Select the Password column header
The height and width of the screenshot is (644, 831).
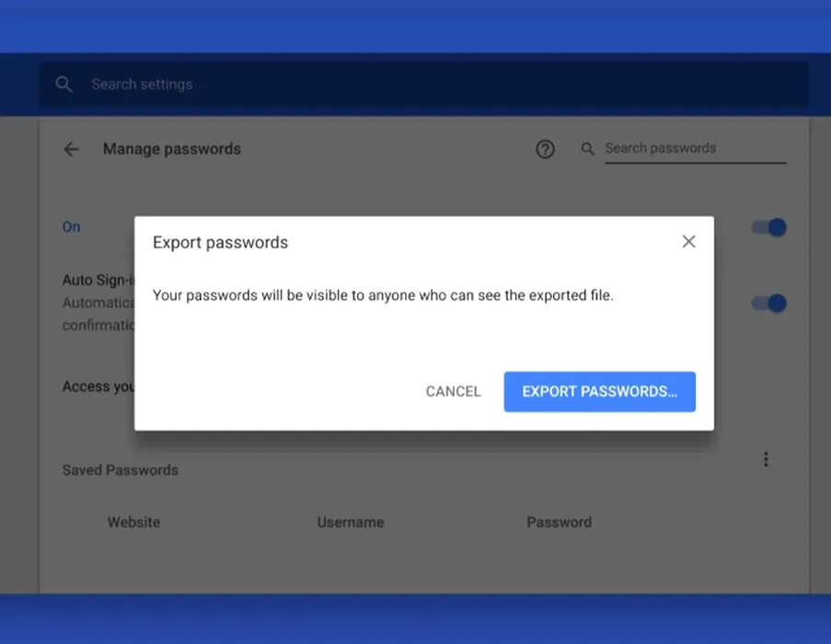tap(560, 523)
